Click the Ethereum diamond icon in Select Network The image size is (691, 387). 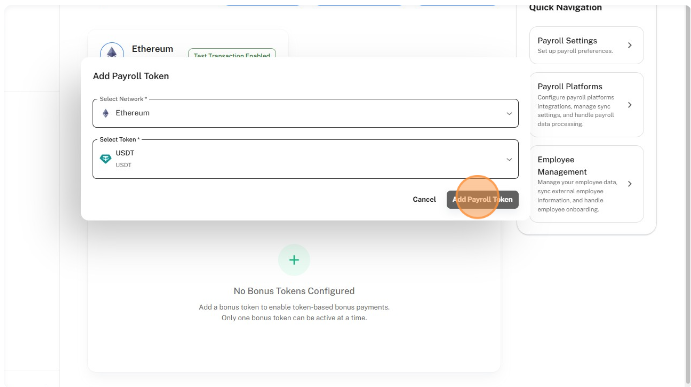[105, 113]
